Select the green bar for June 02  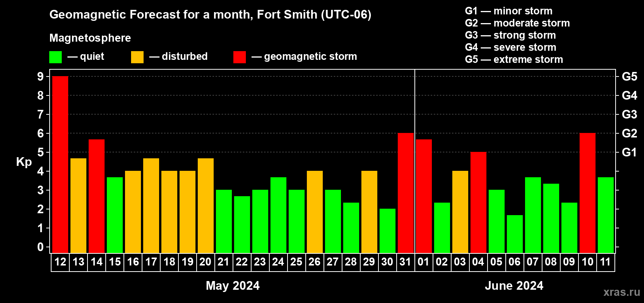pos(442,228)
